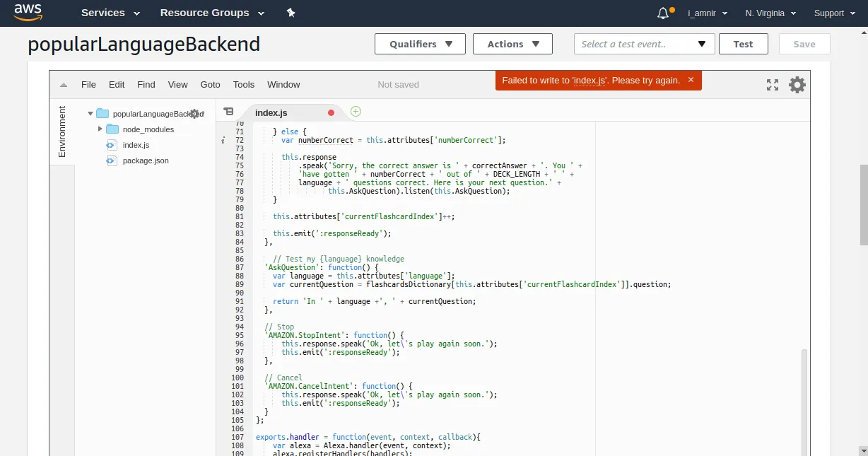The image size is (868, 456).
Task: Open the View menu
Action: [178, 85]
